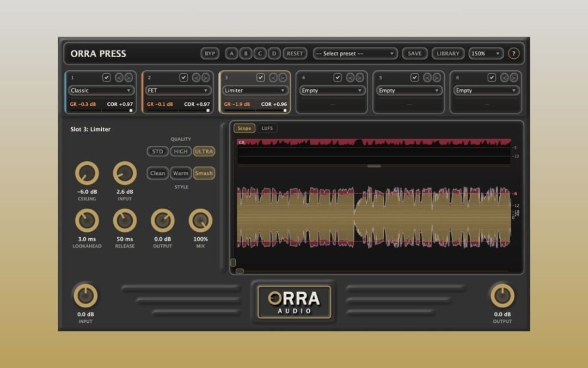
Task: Open the 150% zoom dropdown
Action: (486, 53)
